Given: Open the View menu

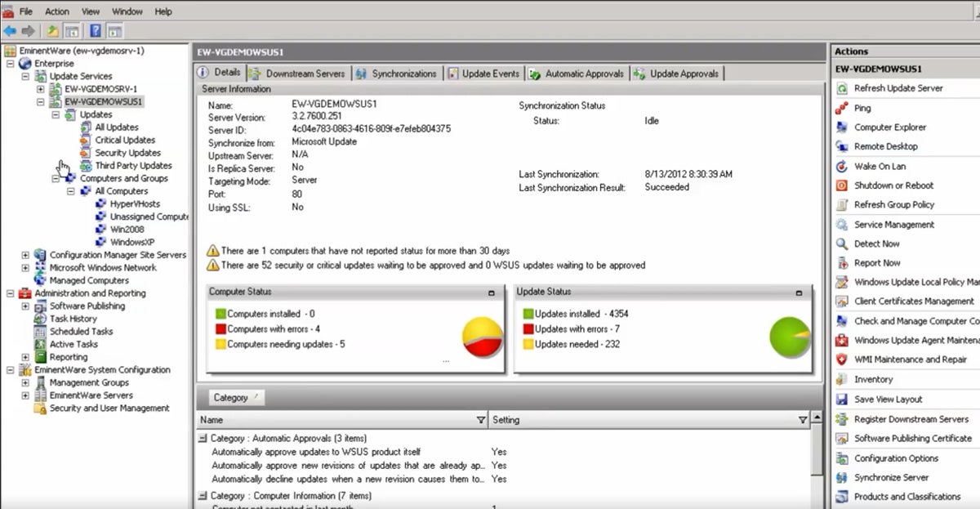Looking at the screenshot, I should [x=91, y=11].
